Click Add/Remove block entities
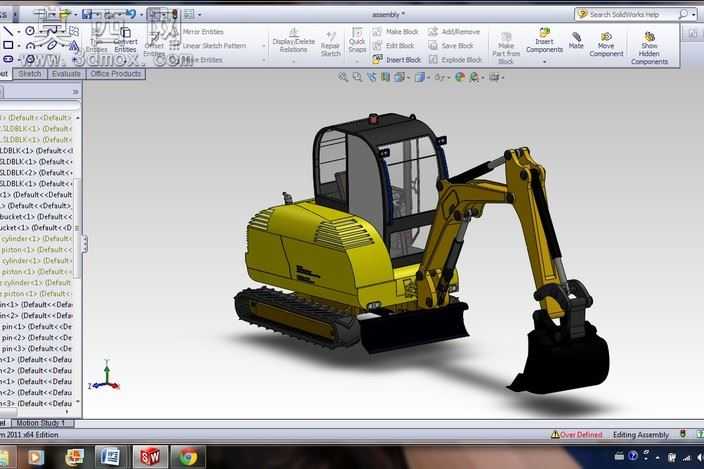The width and height of the screenshot is (704, 469). click(x=454, y=31)
